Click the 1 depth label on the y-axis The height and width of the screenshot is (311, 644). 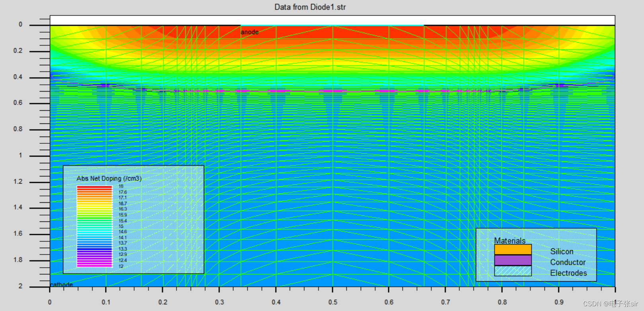point(20,155)
